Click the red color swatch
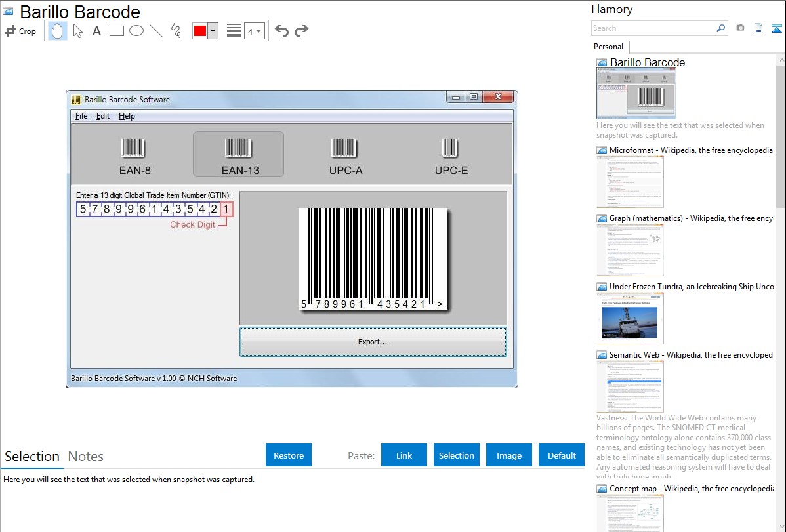Viewport: 786px width, 532px height. pos(199,31)
